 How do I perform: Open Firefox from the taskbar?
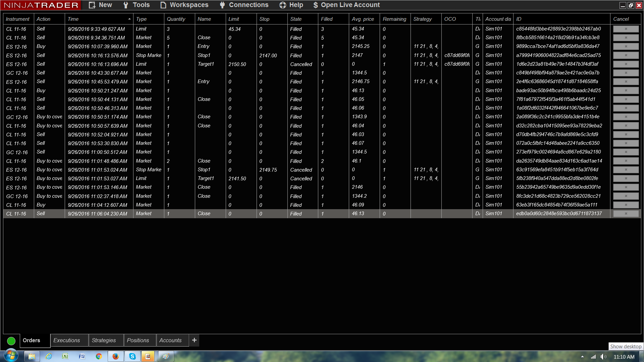pyautogui.click(x=115, y=356)
